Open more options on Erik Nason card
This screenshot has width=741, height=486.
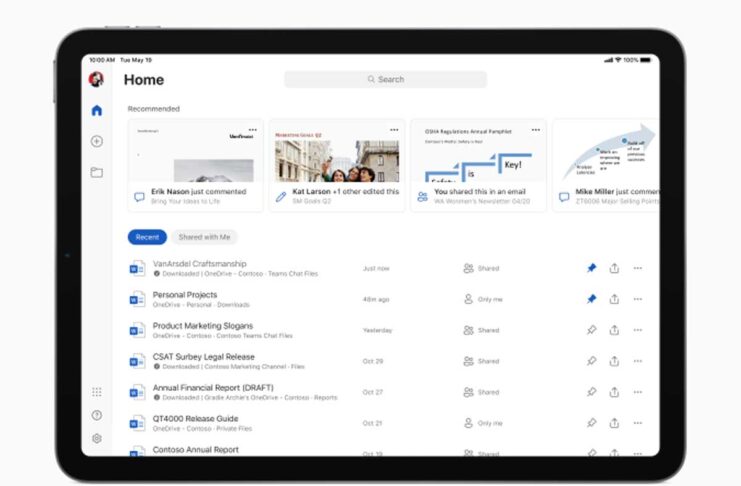pos(253,130)
